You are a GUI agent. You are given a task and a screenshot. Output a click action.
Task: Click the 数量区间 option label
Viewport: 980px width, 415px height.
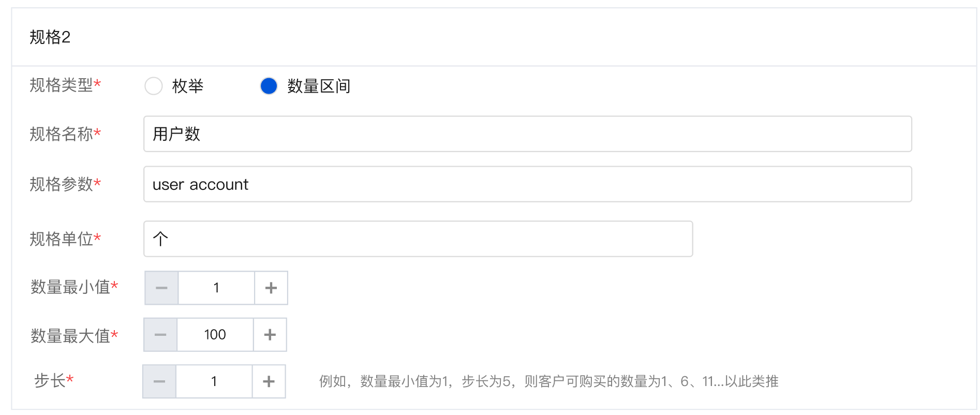click(x=319, y=86)
